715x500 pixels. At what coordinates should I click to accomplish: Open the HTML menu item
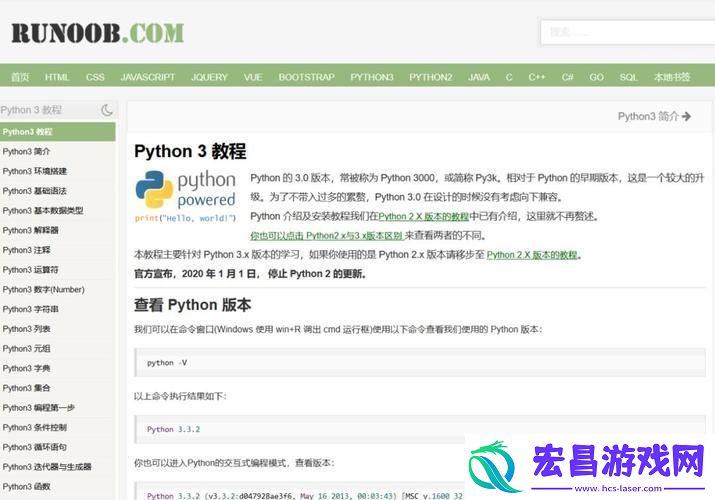[57, 77]
